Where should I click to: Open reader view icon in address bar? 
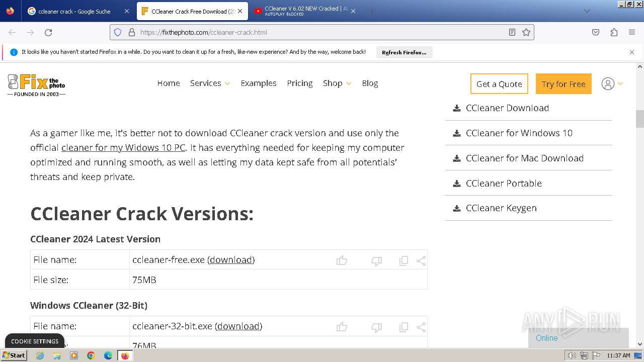[512, 32]
